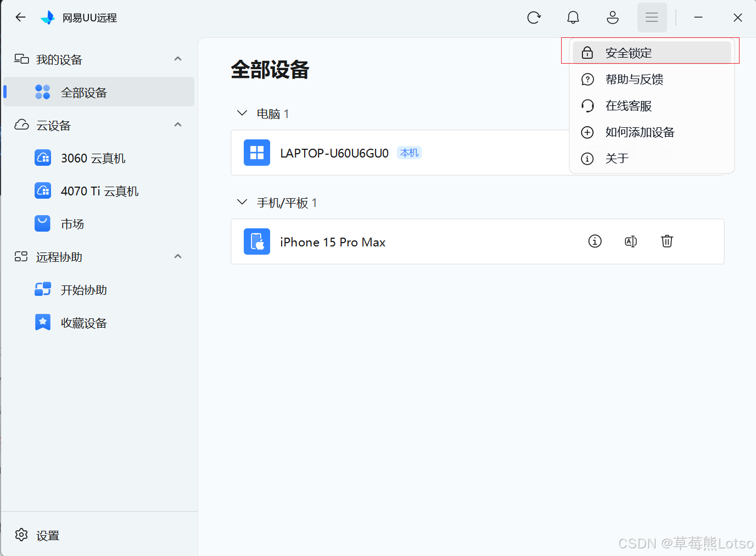Select 如何添加设备 menu item
Viewport: 756px width, 556px height.
[x=652, y=132]
